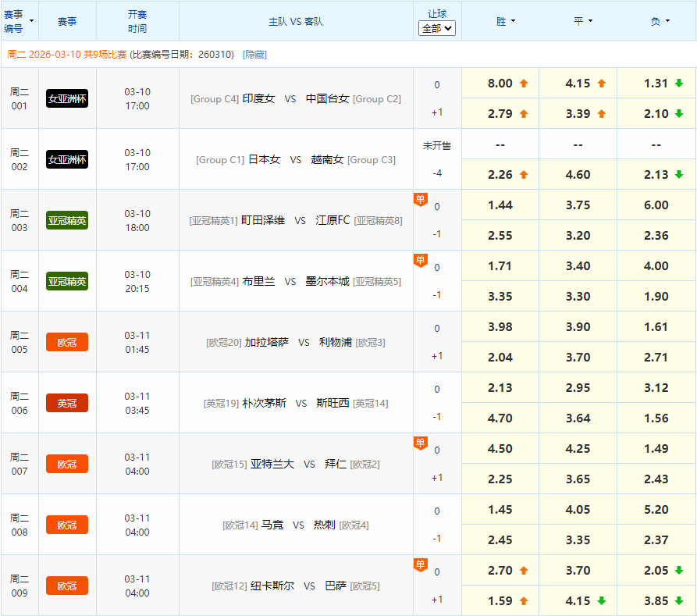Select match 007 handicap draw odds 3.65
This screenshot has height=616, width=697.
pyautogui.click(x=578, y=479)
